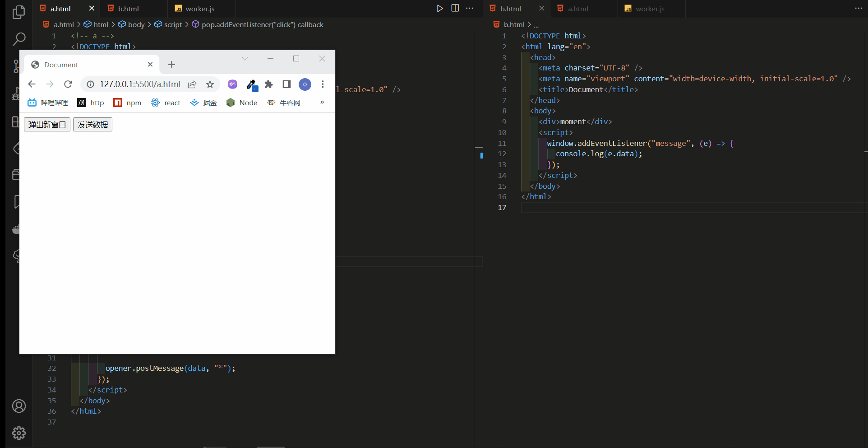Click line 36 closing html tag in a.html
The height and width of the screenshot is (448, 868).
[x=86, y=411]
